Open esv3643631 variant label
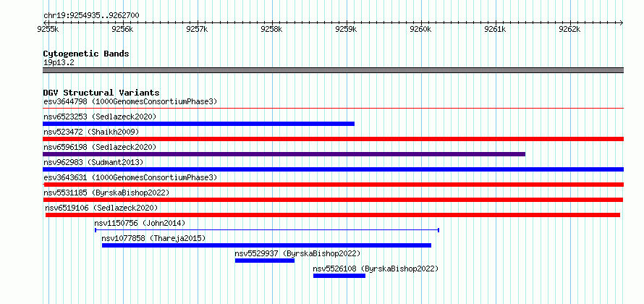 pos(130,177)
